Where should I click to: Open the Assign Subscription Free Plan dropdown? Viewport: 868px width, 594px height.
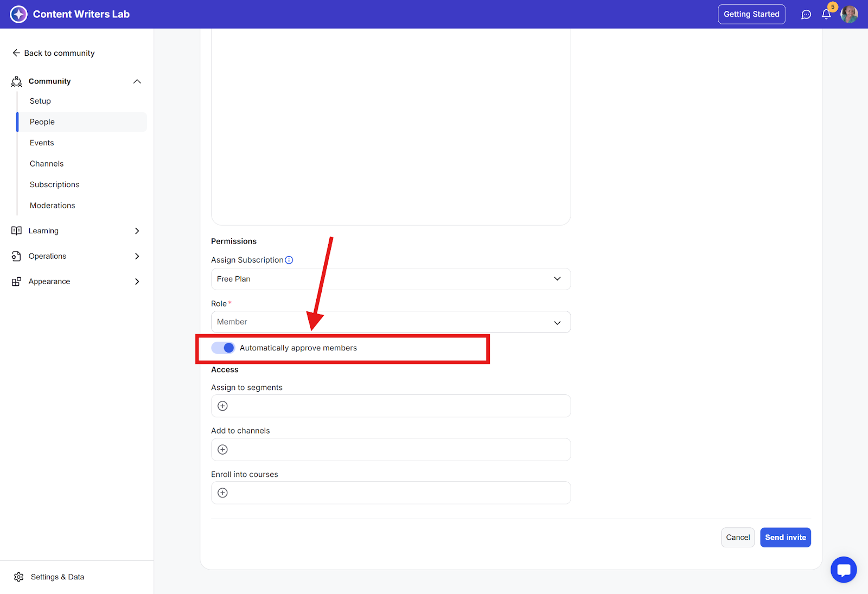pos(391,279)
